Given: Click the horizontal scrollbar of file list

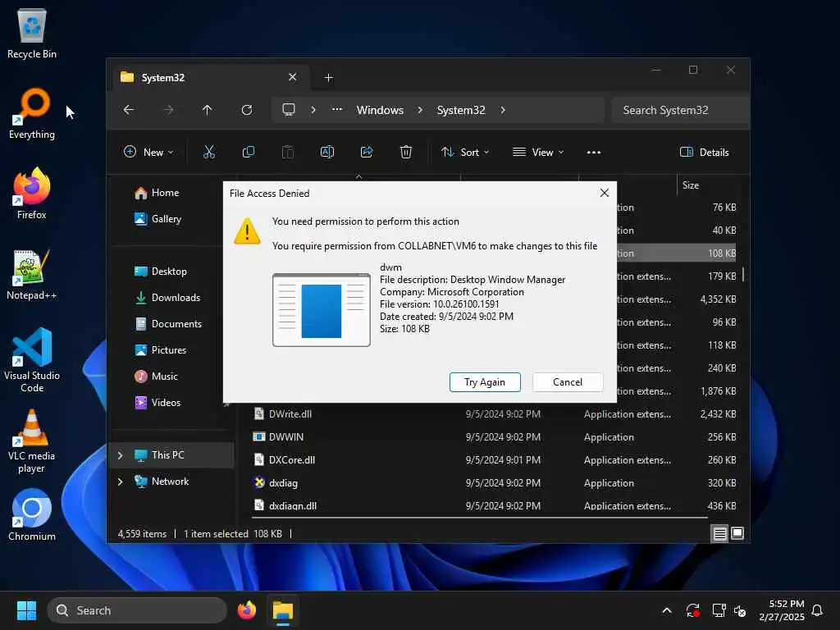Looking at the screenshot, I should [479, 518].
